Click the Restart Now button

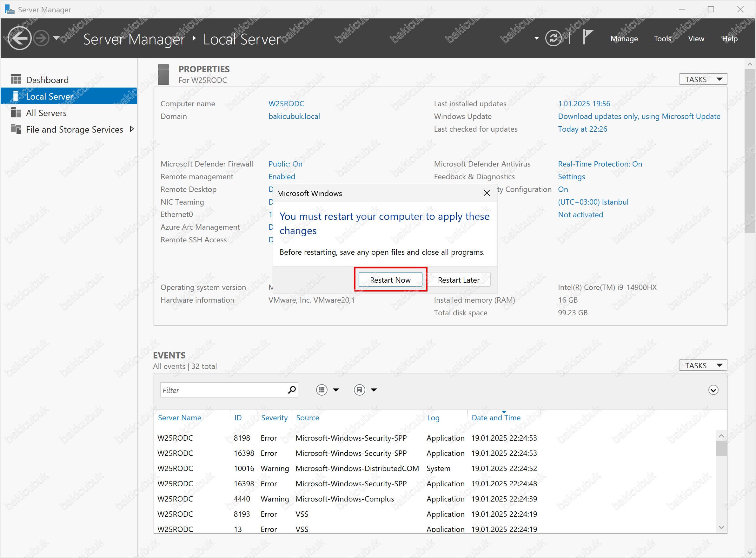pyautogui.click(x=390, y=280)
